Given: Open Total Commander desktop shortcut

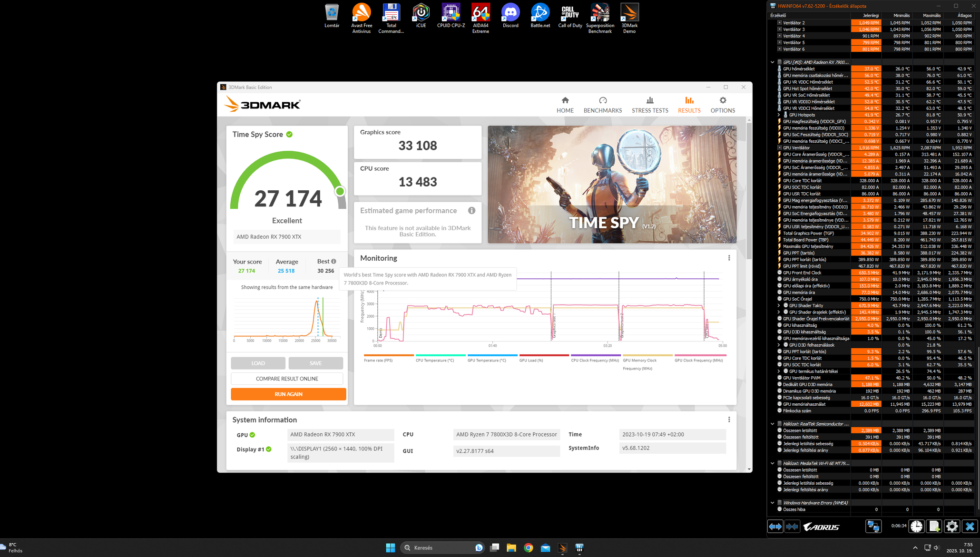Looking at the screenshot, I should pyautogui.click(x=391, y=18).
